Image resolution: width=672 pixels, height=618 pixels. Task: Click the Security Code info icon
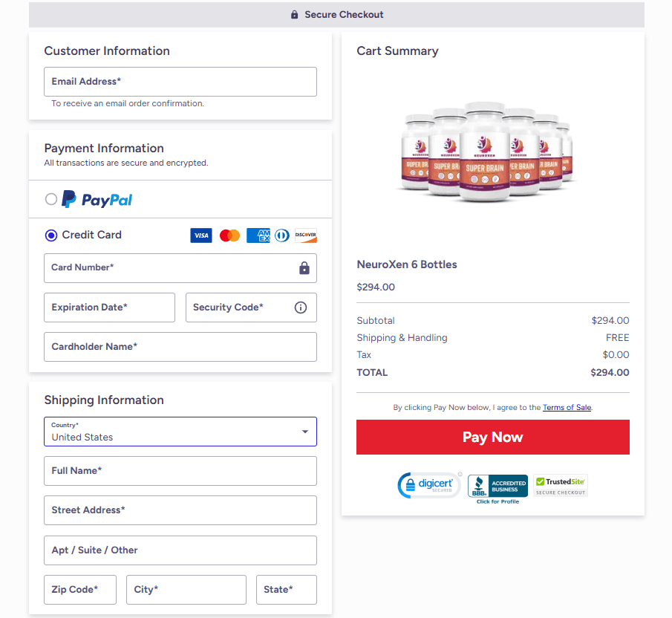(300, 307)
